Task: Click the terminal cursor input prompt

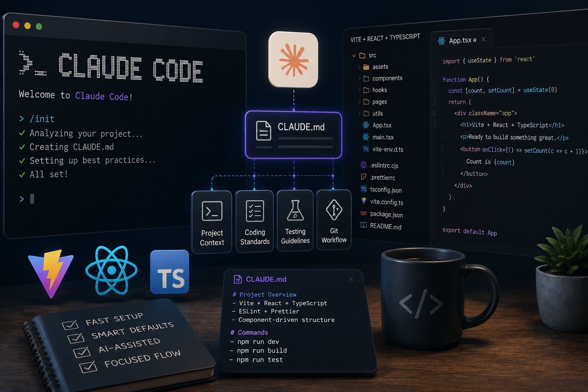Action: pos(27,199)
